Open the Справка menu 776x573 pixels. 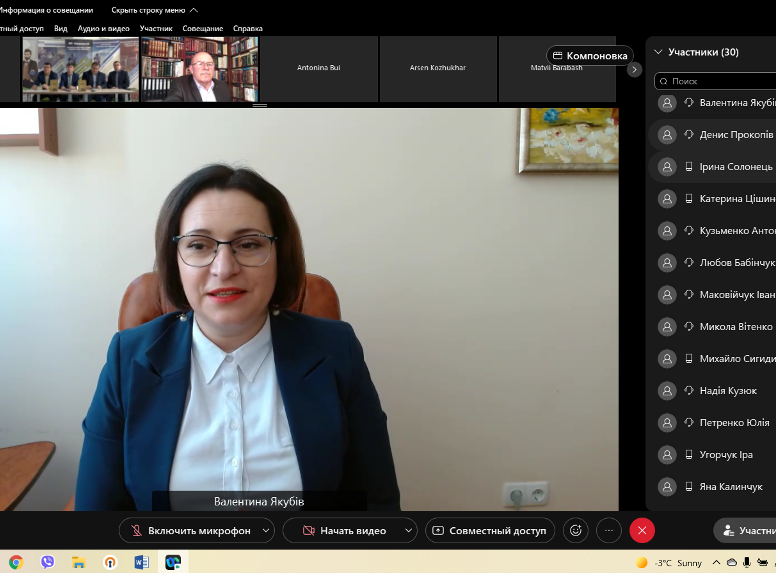pos(248,29)
